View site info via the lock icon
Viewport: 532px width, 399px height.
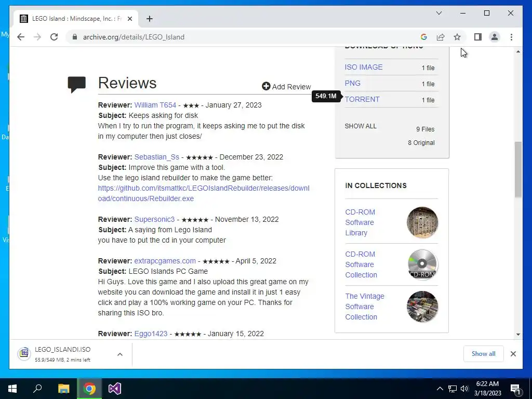(75, 37)
